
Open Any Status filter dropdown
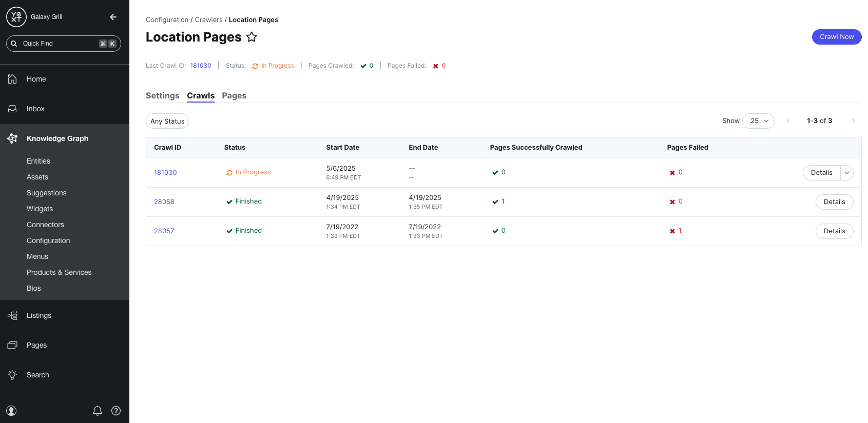click(167, 121)
